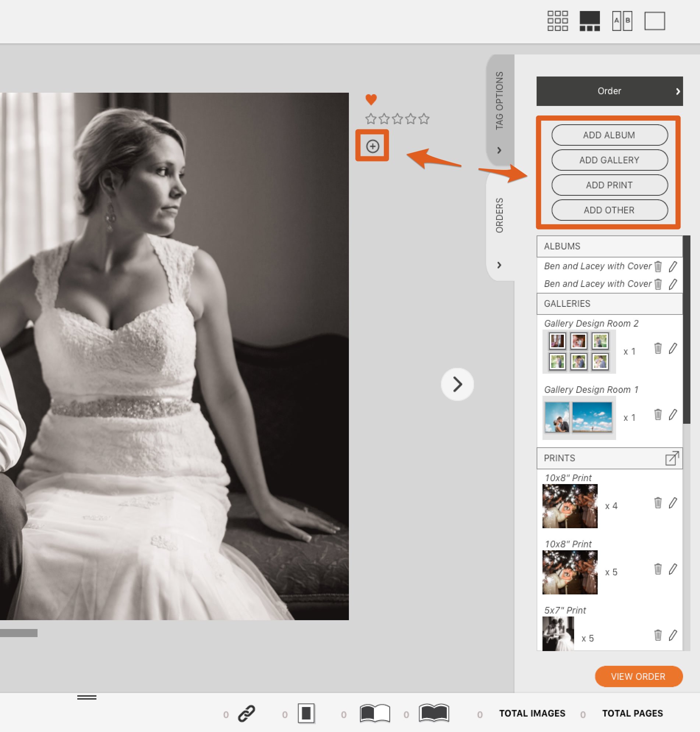Click the TOTAL PAGES label
Image resolution: width=700 pixels, height=732 pixels.
[x=632, y=713]
